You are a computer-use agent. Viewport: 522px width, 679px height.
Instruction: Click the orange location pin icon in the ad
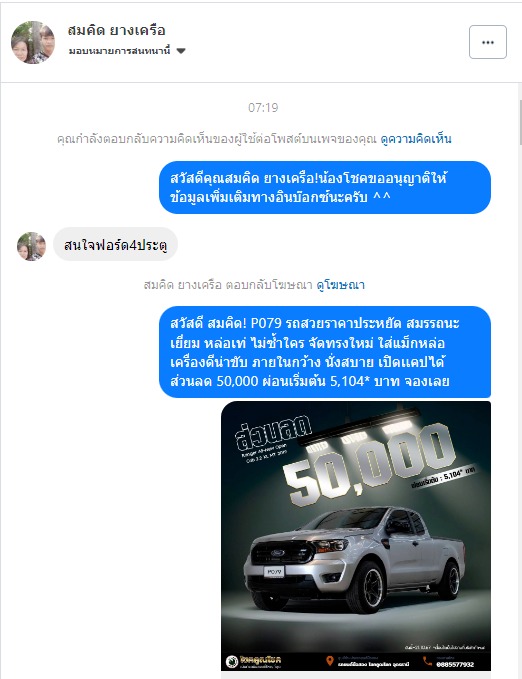point(330,661)
